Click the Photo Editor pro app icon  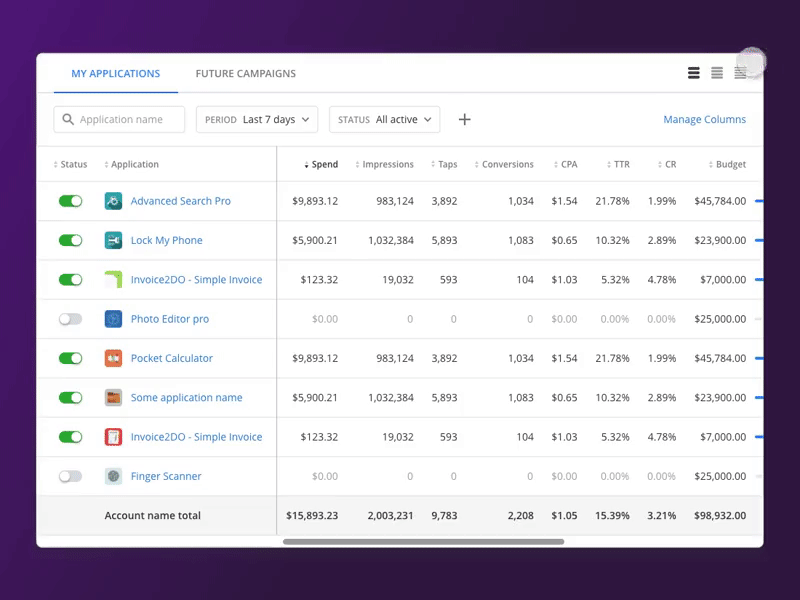pos(114,319)
